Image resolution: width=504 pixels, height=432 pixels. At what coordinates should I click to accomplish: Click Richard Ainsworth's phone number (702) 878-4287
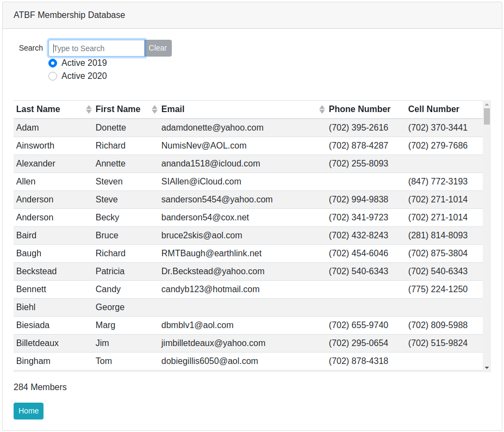pos(358,146)
